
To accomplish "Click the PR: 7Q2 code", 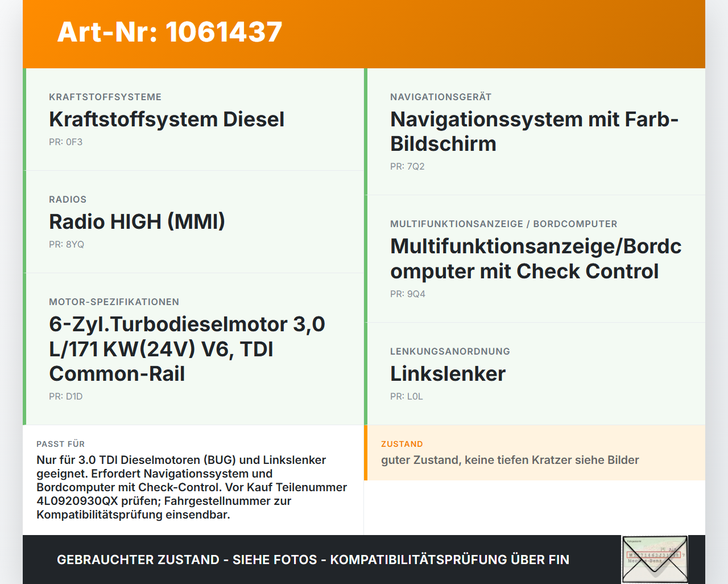I will (407, 167).
